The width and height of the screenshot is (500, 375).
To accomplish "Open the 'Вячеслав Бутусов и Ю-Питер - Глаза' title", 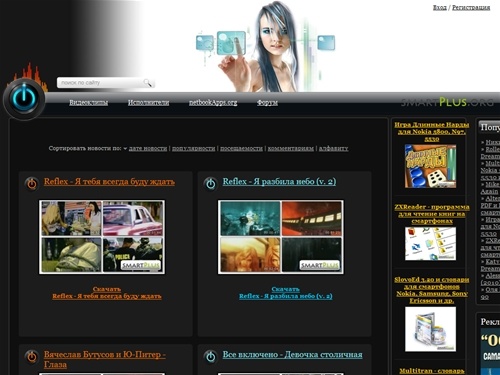I will coord(105,359).
